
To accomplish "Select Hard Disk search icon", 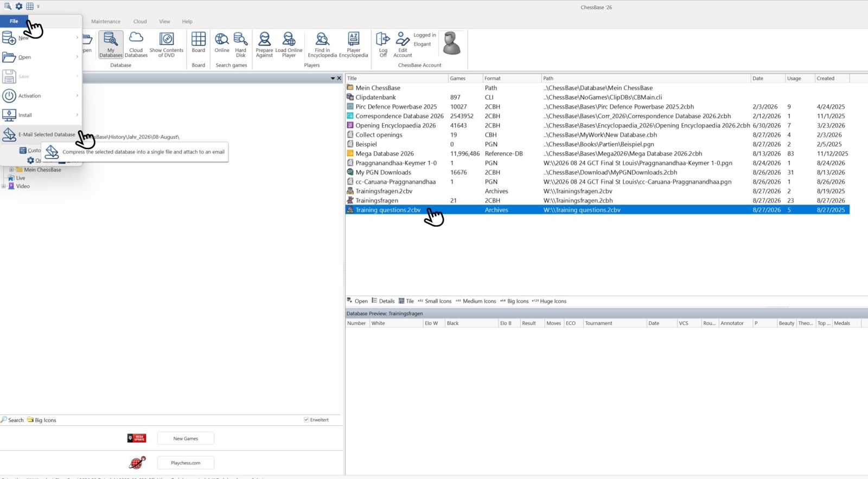I will point(240,44).
